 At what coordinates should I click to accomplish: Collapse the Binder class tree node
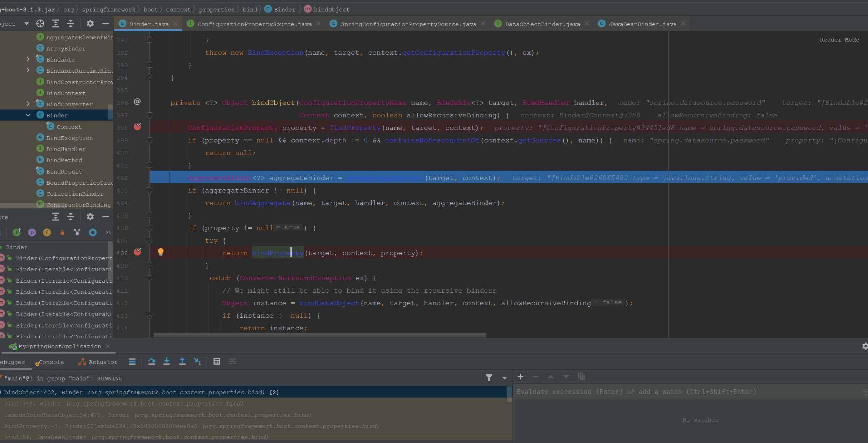(28, 115)
